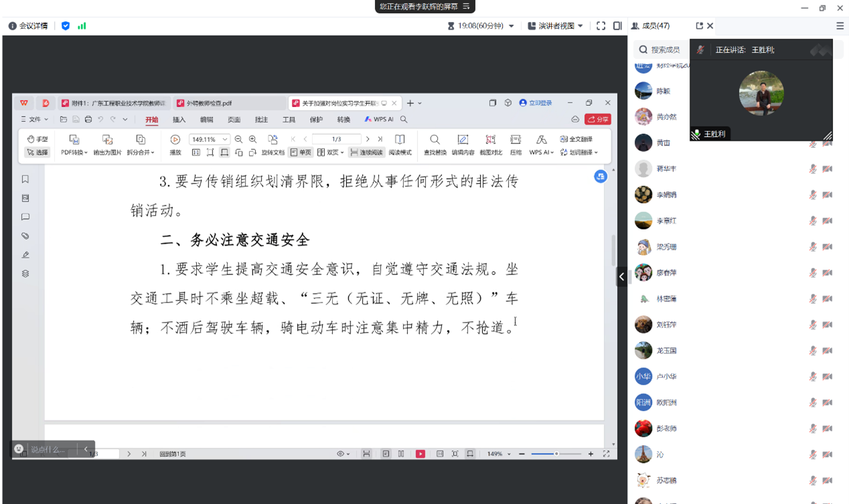Toggle 连续阅读 continuous reading mode
849x504 pixels.
pyautogui.click(x=366, y=153)
